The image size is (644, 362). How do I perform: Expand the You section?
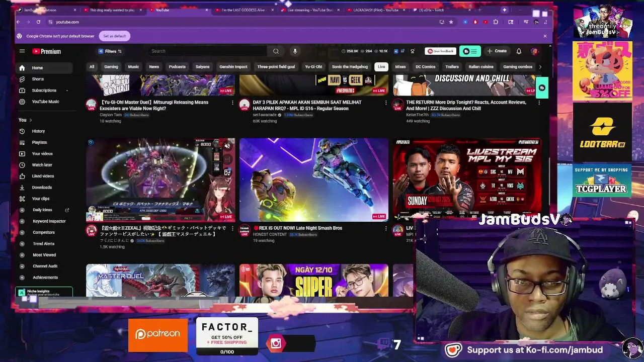pos(25,120)
